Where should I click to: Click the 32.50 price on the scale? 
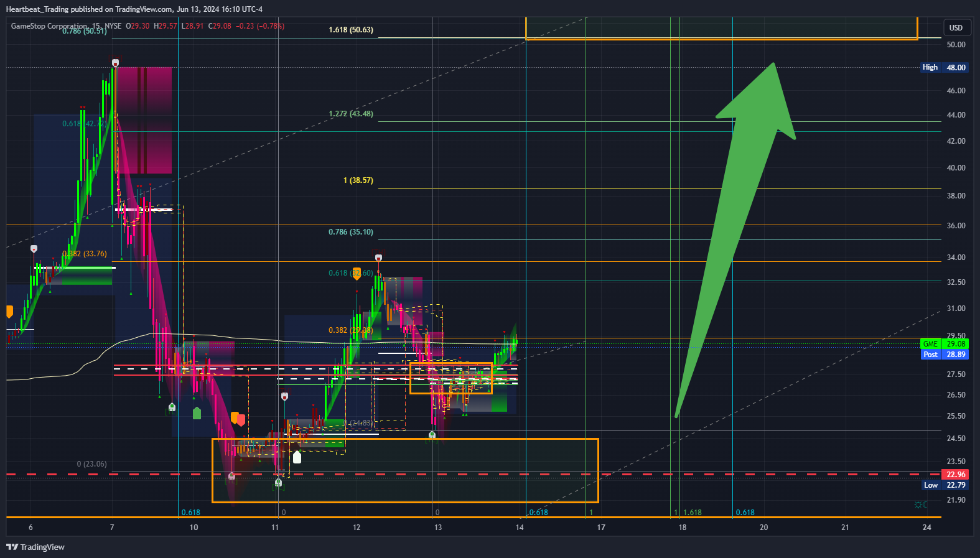click(x=956, y=282)
